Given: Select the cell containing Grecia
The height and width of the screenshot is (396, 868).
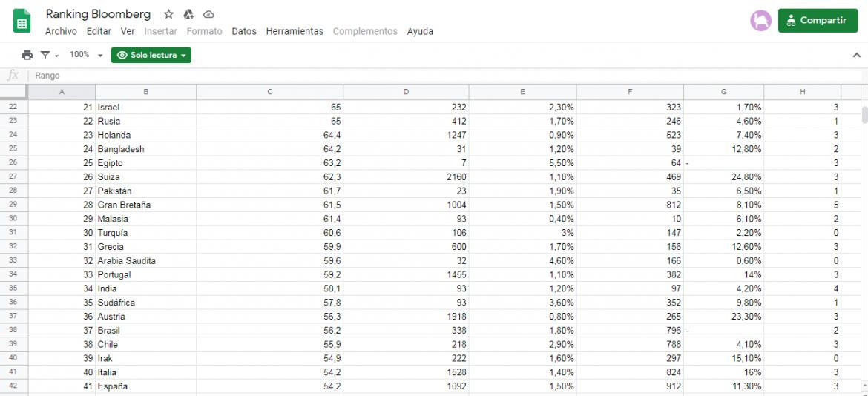Looking at the screenshot, I should pos(145,247).
